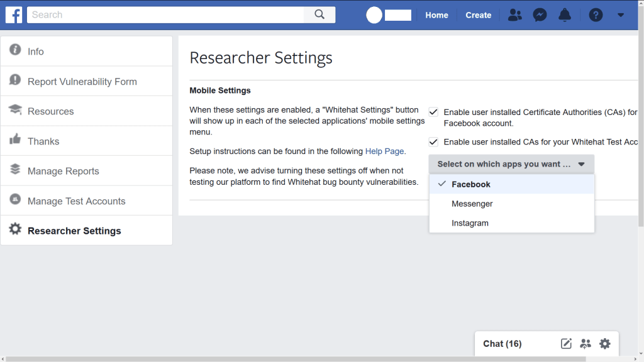The width and height of the screenshot is (644, 362).
Task: Click the Resources graduation cap icon
Action: (x=15, y=109)
